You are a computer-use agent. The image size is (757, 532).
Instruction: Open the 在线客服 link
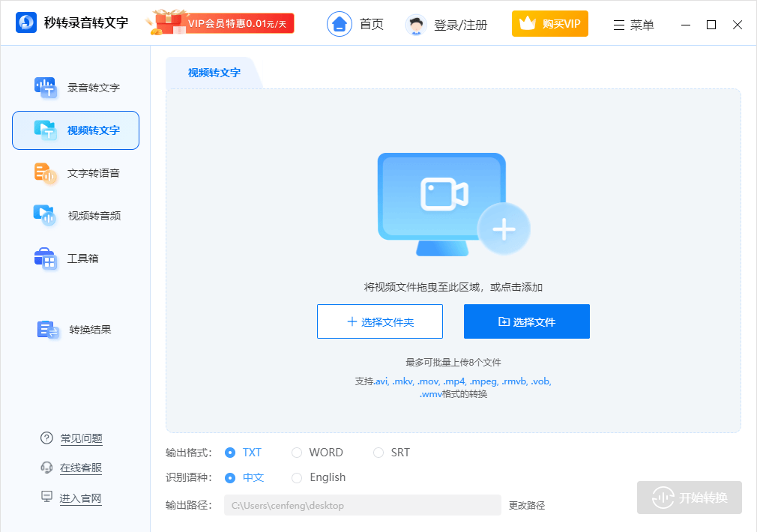click(81, 468)
